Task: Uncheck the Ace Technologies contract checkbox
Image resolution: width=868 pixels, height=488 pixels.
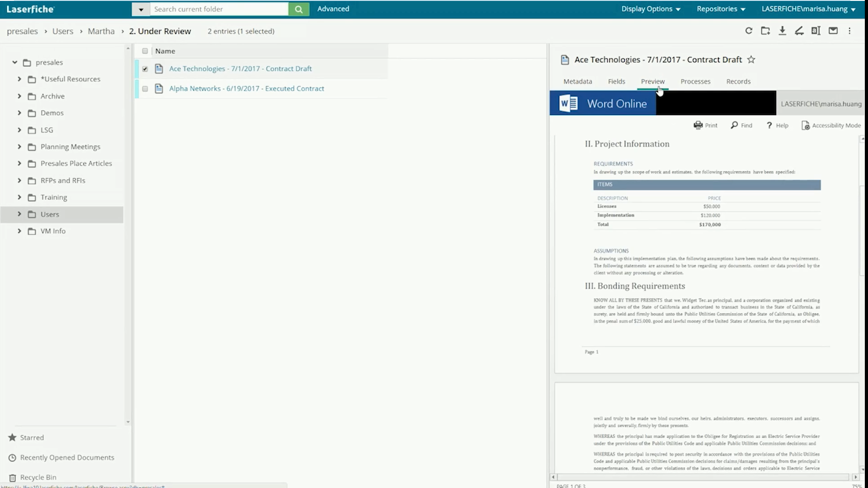Action: tap(145, 69)
